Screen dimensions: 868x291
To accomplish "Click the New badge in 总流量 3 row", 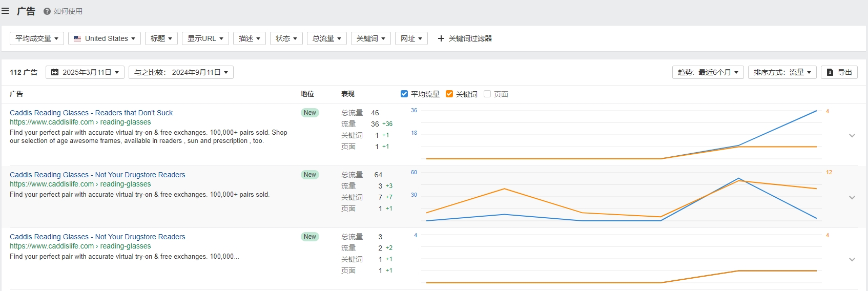I will (x=310, y=237).
